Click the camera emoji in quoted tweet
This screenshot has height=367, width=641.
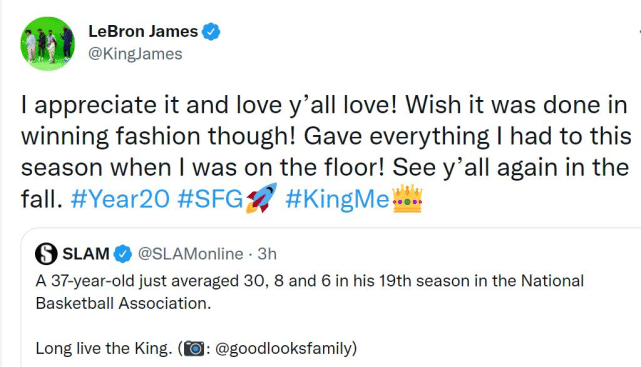(x=194, y=349)
